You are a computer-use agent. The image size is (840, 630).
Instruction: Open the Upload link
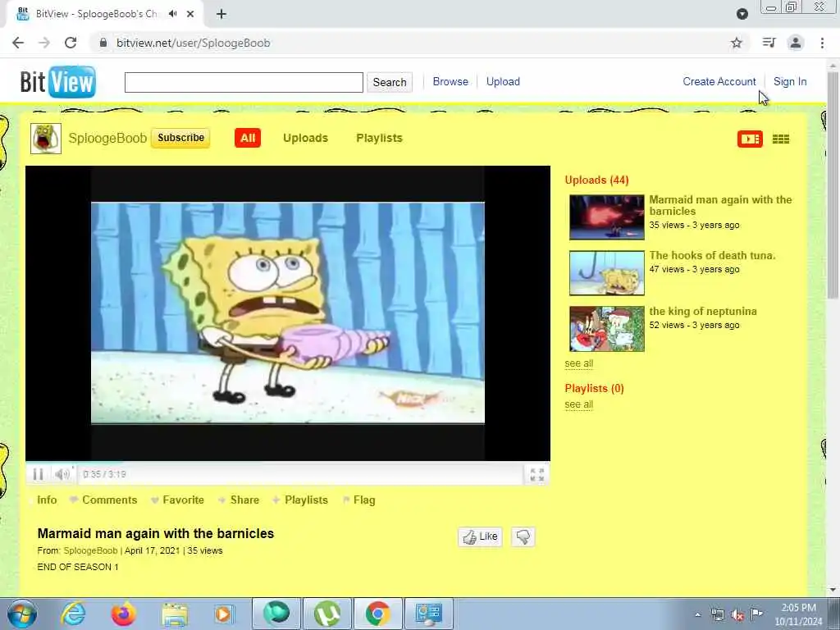503,81
